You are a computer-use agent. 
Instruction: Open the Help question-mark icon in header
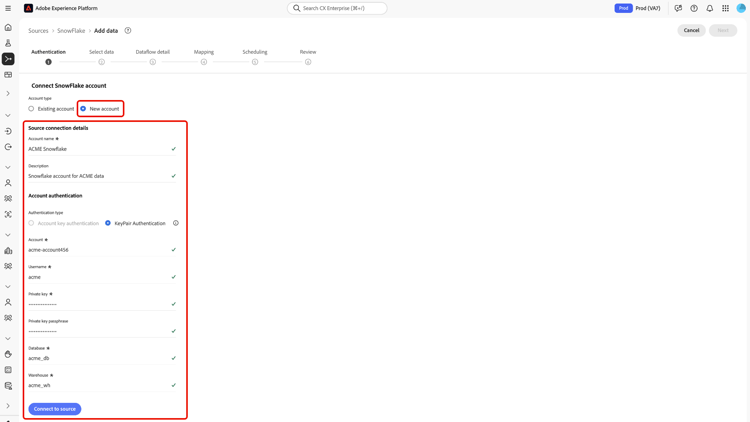point(694,8)
